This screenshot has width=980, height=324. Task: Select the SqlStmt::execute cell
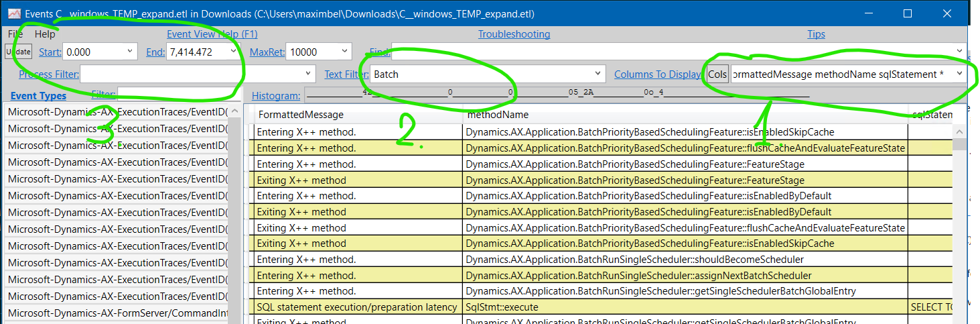[x=685, y=307]
